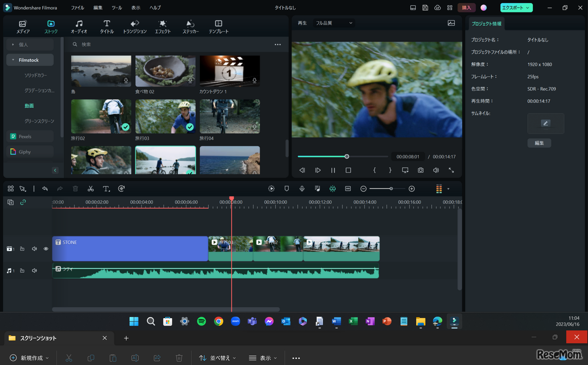Click the 編集 button under thumbnail

[539, 143]
